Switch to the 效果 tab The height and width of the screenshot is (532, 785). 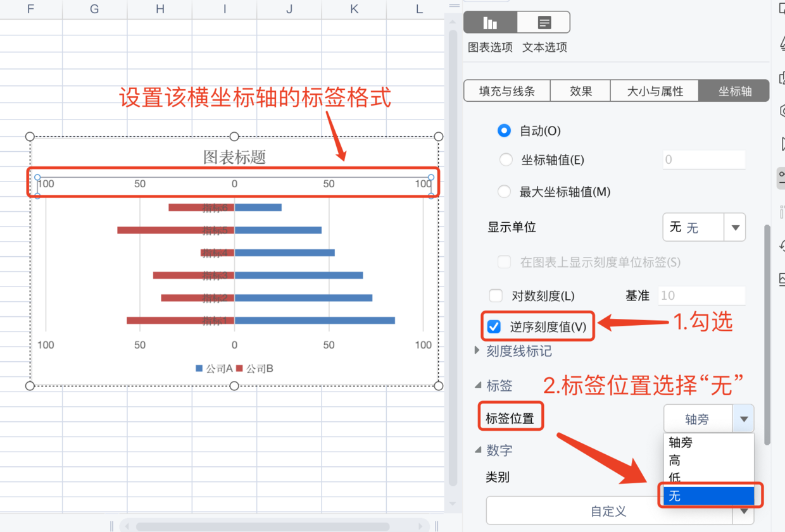tap(581, 91)
